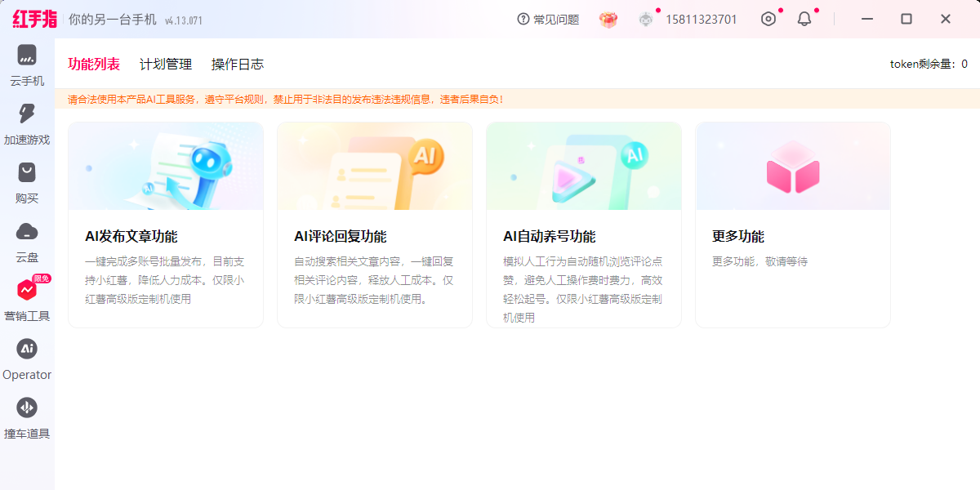Click account number 15811323701
This screenshot has width=980, height=490.
702,20
